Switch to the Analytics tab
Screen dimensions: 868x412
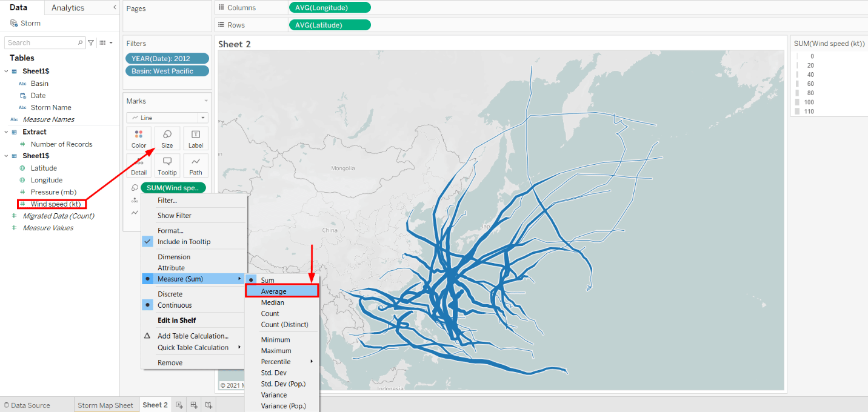tap(68, 8)
